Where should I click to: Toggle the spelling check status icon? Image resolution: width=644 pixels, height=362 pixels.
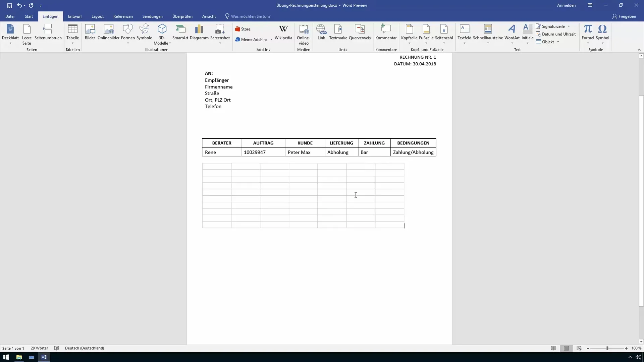(57, 348)
